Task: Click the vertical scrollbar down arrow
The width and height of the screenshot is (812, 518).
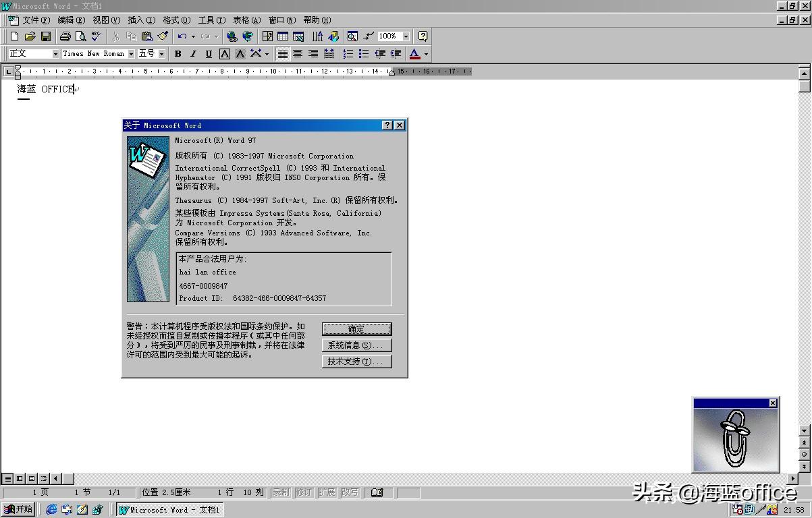Action: 804,430
